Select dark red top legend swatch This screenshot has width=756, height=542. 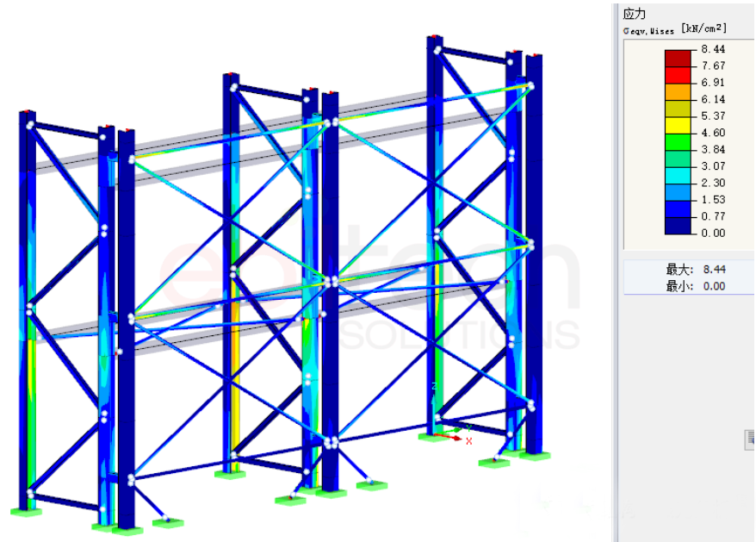point(678,58)
